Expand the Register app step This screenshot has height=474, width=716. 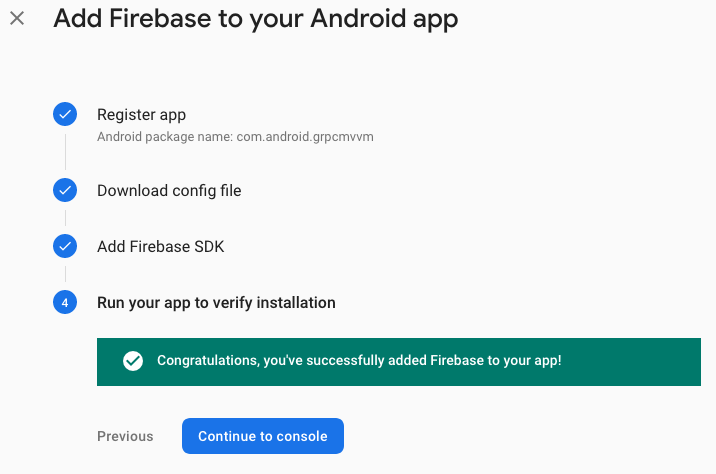142,115
